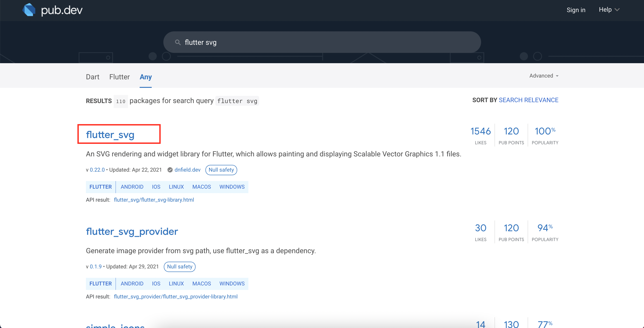Open the dnfield.dev publisher link

tap(188, 170)
